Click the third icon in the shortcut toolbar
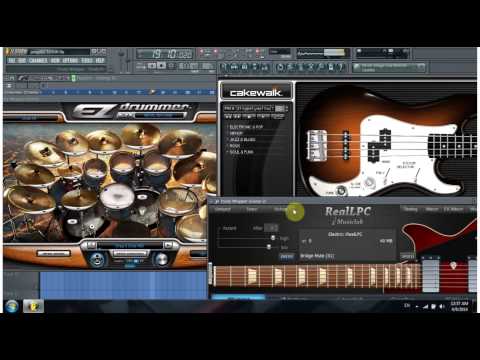 click(x=244, y=67)
